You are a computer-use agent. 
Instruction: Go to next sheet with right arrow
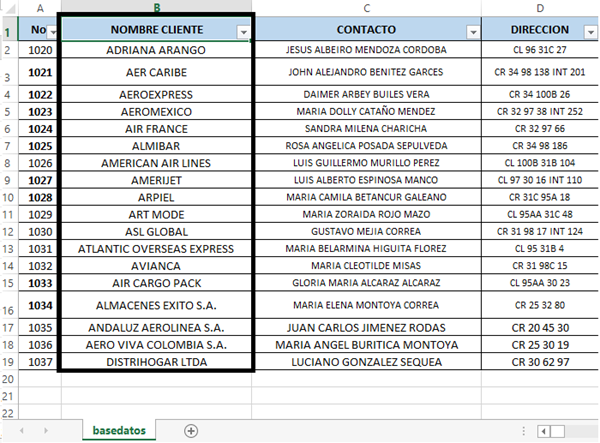pyautogui.click(x=46, y=431)
